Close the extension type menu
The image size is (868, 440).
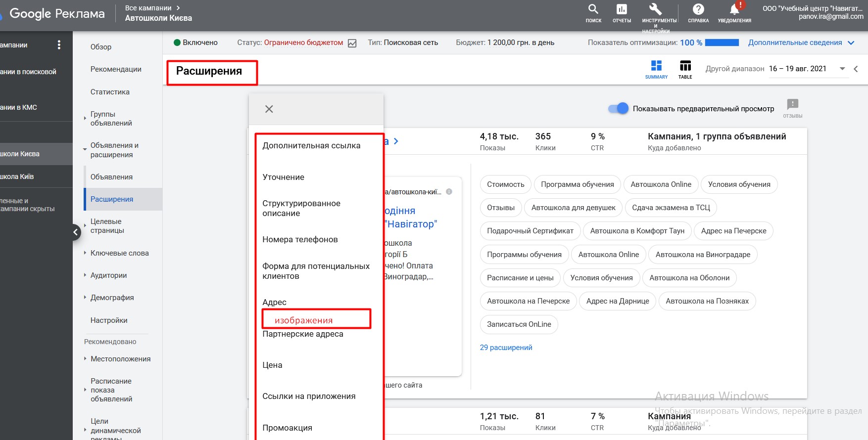point(269,109)
